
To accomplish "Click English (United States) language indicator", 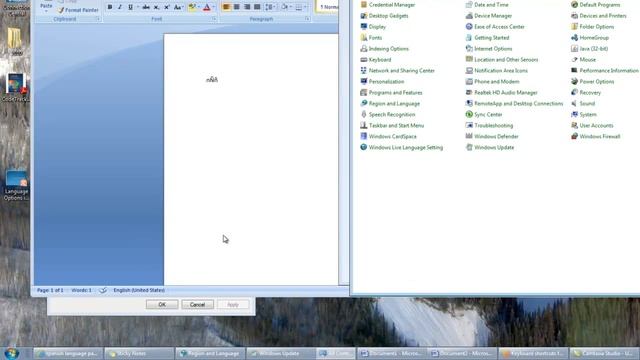I will click(x=139, y=290).
